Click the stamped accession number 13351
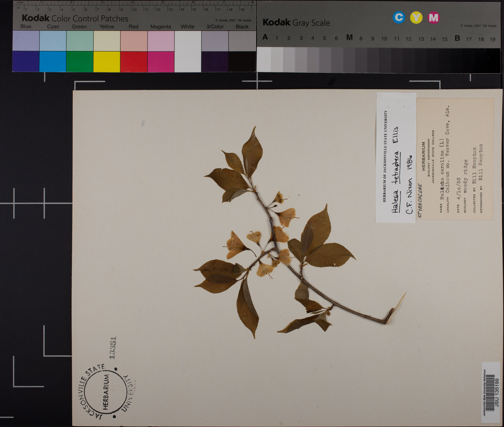Screen dimensions: 504x427 click(113, 348)
